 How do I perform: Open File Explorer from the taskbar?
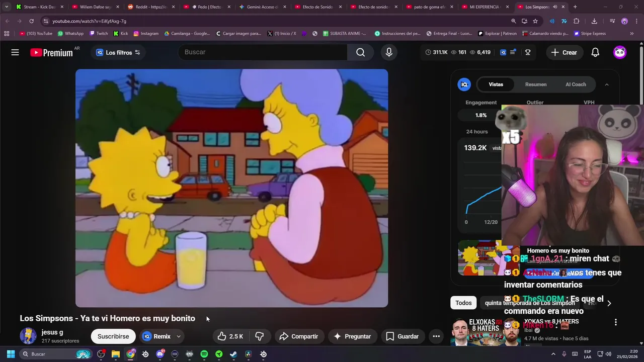(116, 354)
